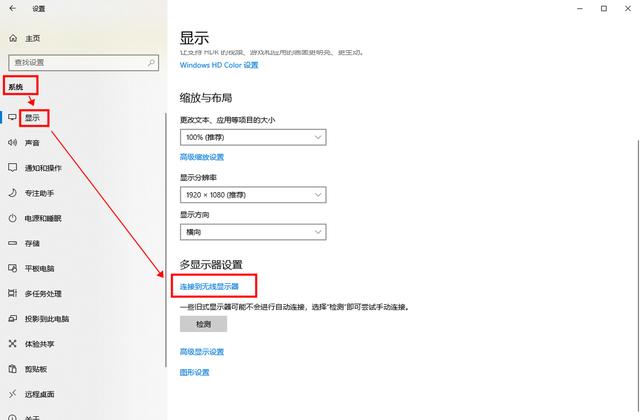Open 专注助手 focus assist moon icon
Image resolution: width=640 pixels, height=420 pixels.
tap(13, 193)
